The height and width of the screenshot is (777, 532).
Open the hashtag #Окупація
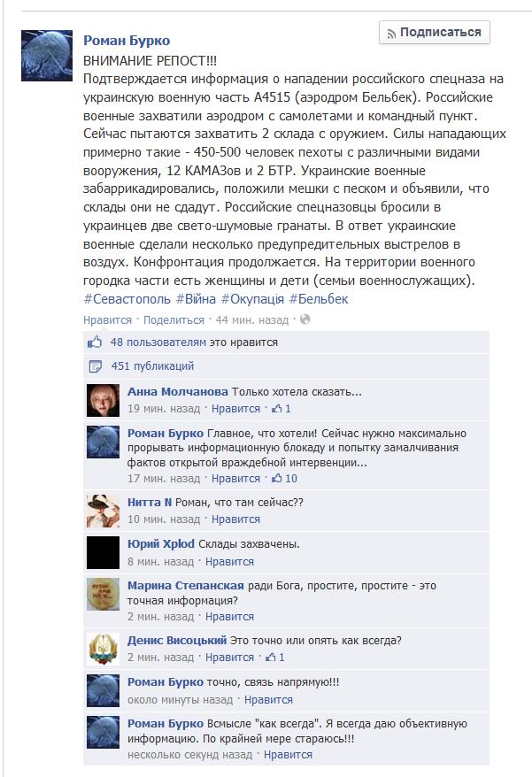click(x=252, y=299)
